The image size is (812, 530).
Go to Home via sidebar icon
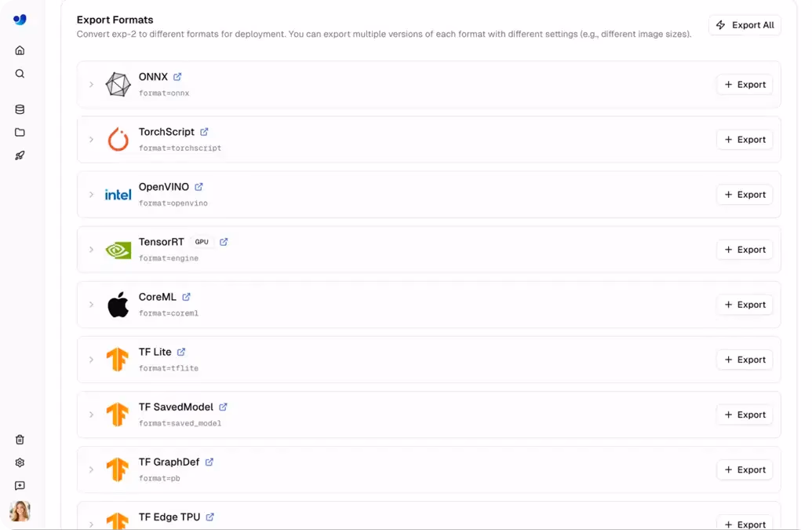20,50
